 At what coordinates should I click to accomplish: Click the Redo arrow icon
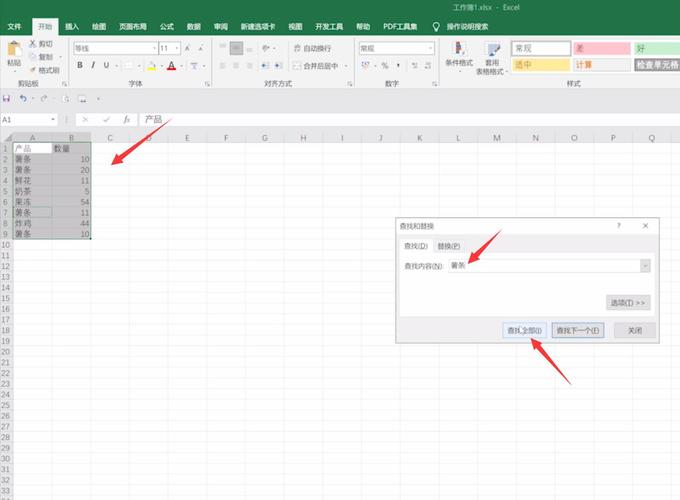[44, 98]
